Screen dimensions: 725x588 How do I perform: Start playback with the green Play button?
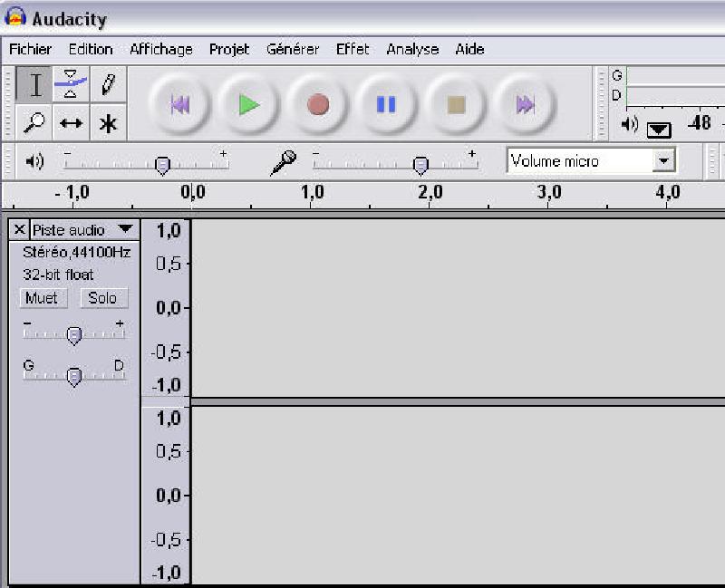click(248, 104)
